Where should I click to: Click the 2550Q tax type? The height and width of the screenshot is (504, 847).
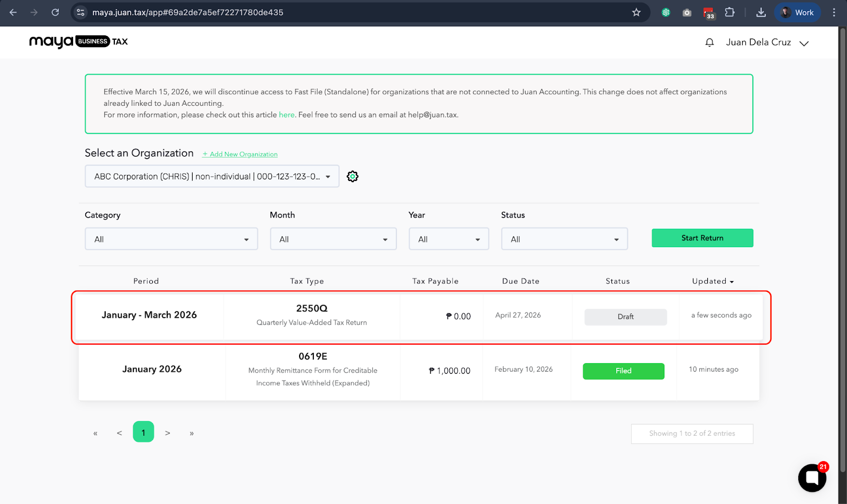[312, 308]
